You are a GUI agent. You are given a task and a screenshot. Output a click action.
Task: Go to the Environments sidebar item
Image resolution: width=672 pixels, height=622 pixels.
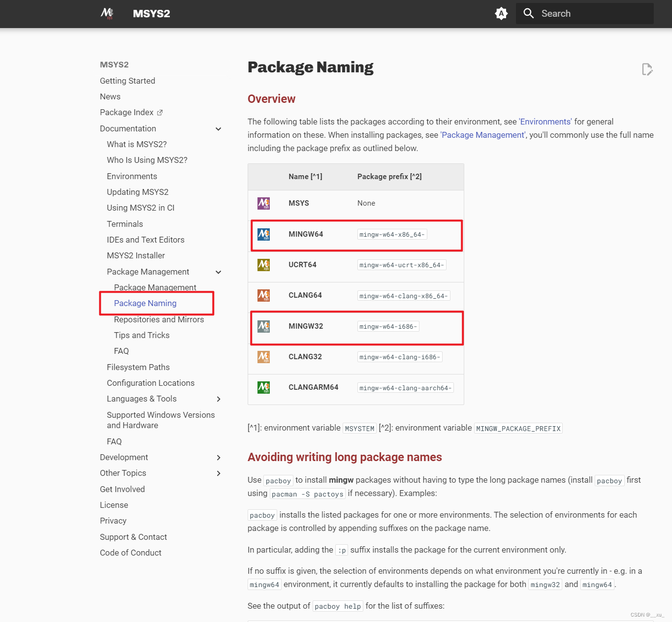coord(132,176)
